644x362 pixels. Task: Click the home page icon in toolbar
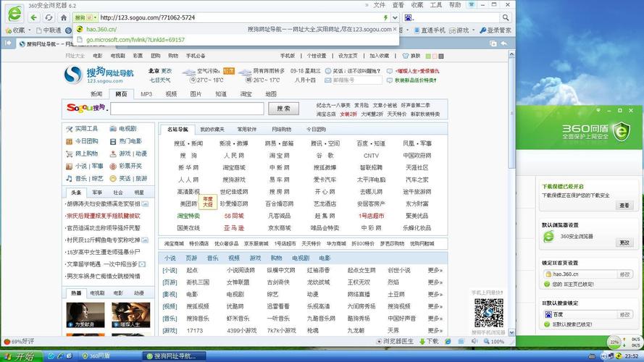[64, 17]
